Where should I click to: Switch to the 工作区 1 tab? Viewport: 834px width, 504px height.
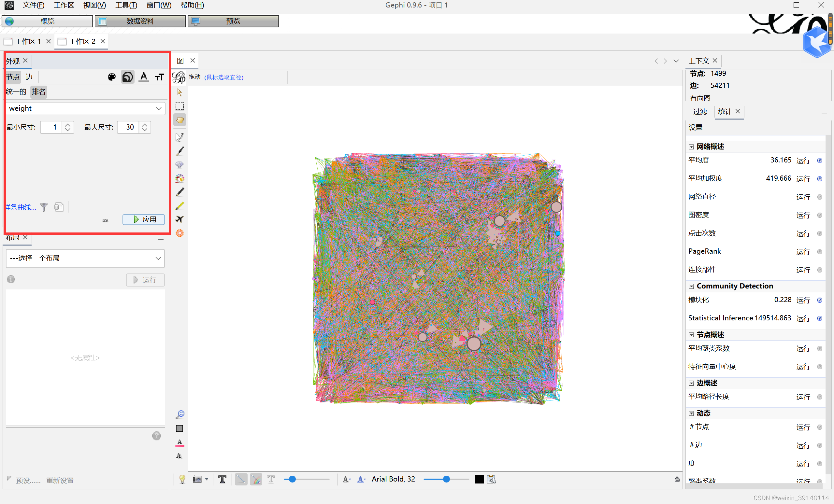tap(28, 41)
